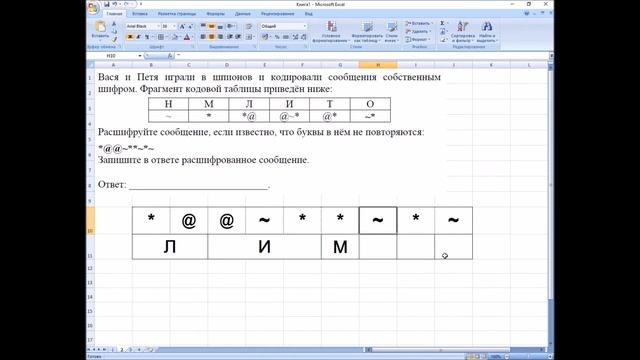Undo the last action
This screenshot has width=640, height=360.
pyautogui.click(x=114, y=4)
